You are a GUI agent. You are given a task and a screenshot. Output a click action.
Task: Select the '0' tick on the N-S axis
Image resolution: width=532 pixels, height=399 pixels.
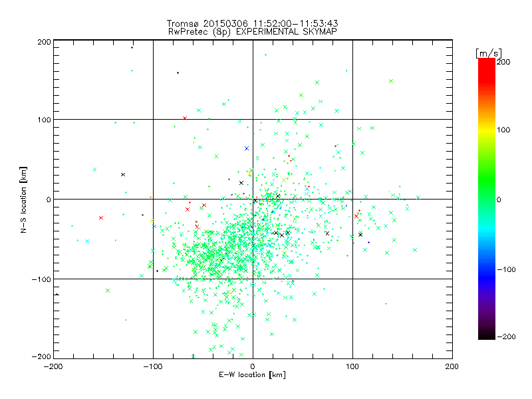coord(49,199)
